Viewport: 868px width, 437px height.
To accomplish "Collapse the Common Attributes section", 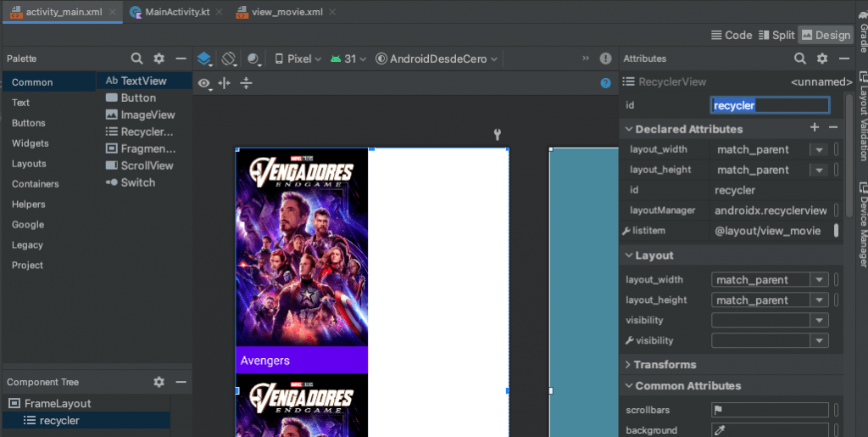I will [629, 385].
